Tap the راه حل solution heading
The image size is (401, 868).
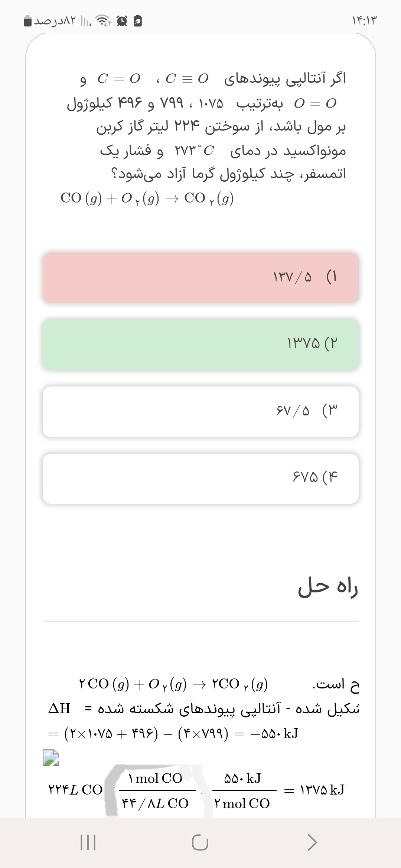click(x=327, y=587)
